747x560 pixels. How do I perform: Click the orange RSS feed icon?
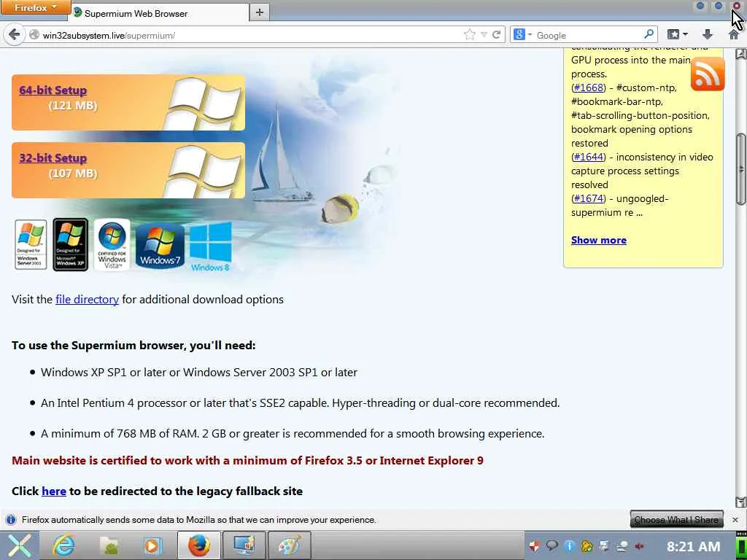click(x=708, y=74)
